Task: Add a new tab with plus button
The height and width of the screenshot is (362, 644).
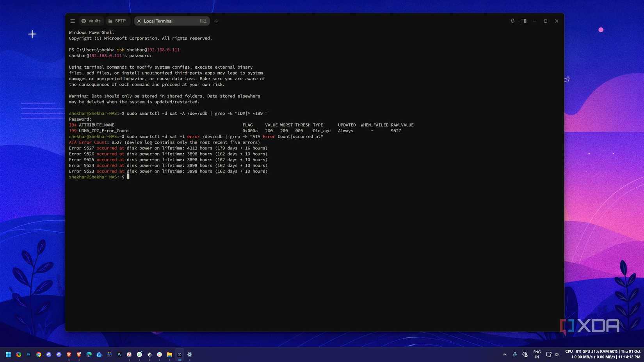Action: [216, 21]
